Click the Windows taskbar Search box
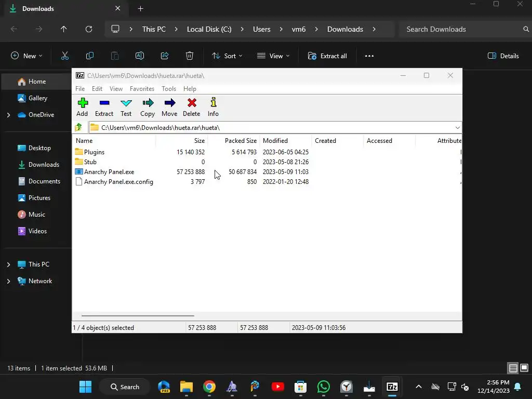The height and width of the screenshot is (399, 532). 125,387
